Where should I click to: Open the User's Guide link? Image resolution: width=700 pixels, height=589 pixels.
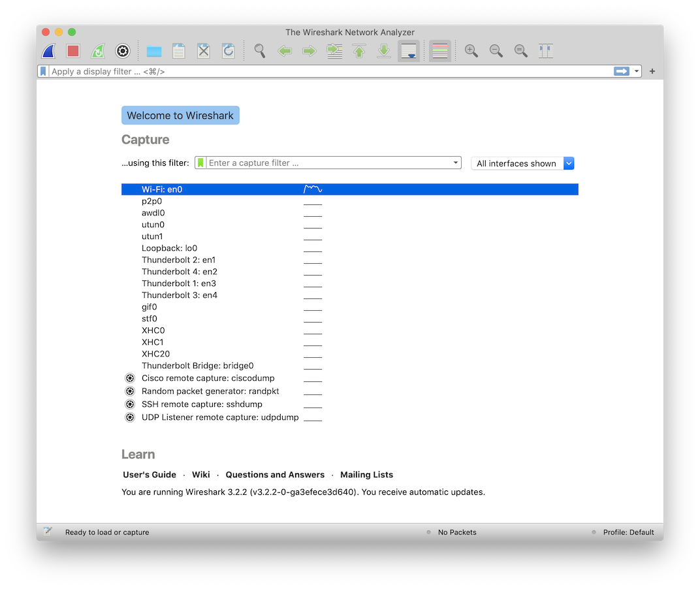pos(150,475)
